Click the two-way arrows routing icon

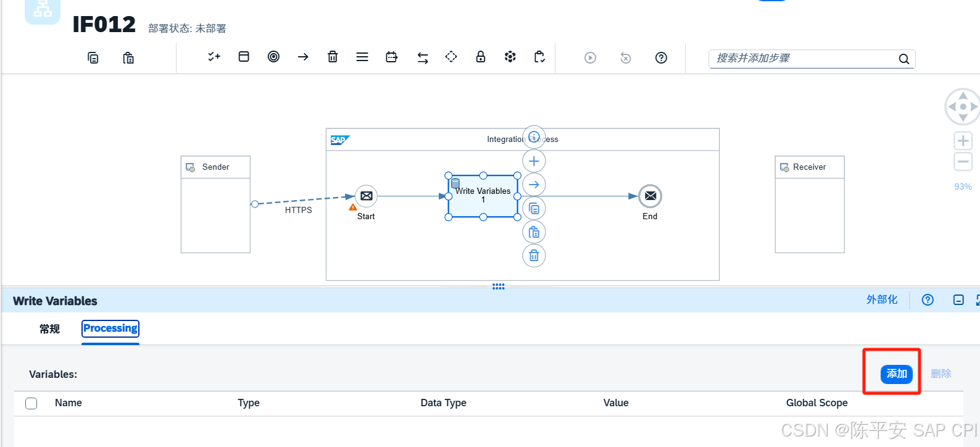tap(423, 57)
